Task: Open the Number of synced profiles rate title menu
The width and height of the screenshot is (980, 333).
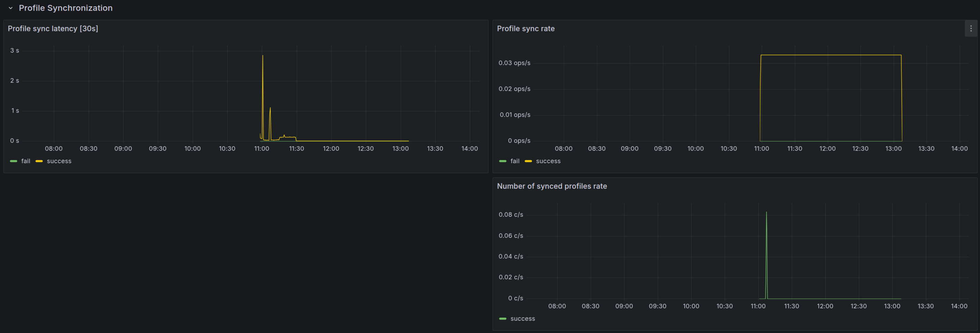Action: pos(552,186)
